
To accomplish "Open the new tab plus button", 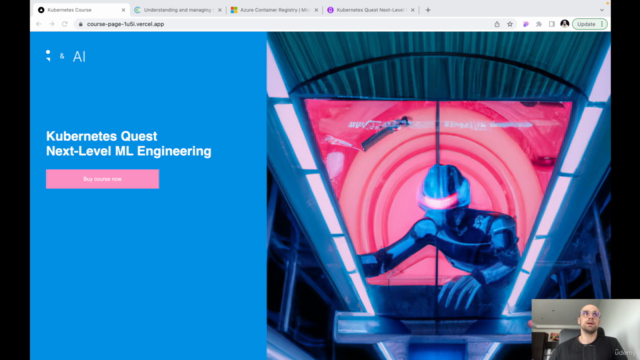I will click(428, 10).
